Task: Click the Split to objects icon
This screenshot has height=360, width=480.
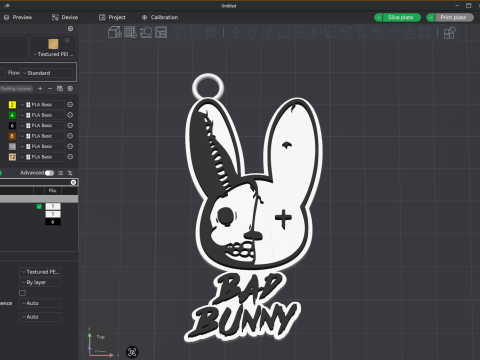Action: (180, 33)
